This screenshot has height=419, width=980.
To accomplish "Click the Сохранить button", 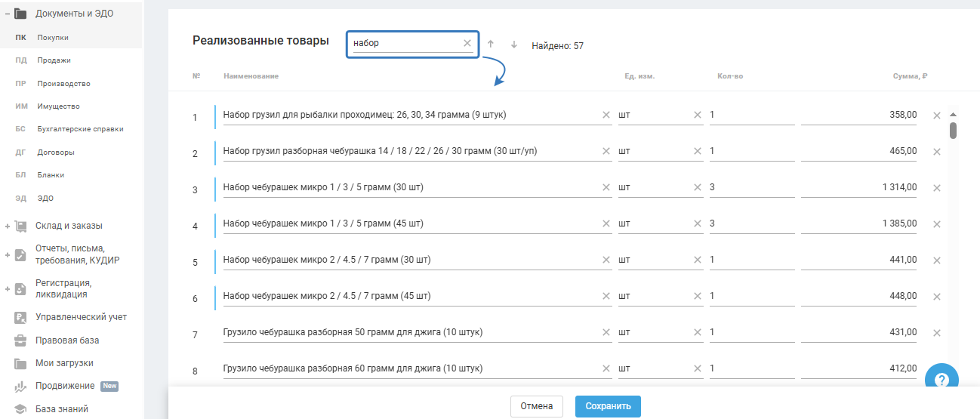I will coord(608,406).
